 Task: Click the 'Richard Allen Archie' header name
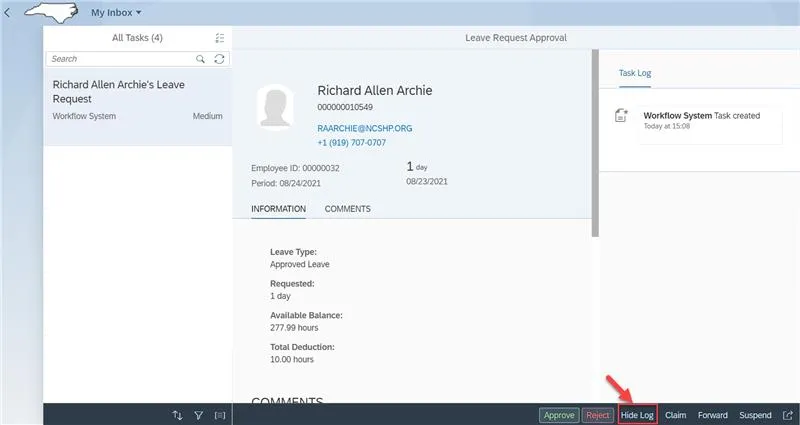coord(375,91)
